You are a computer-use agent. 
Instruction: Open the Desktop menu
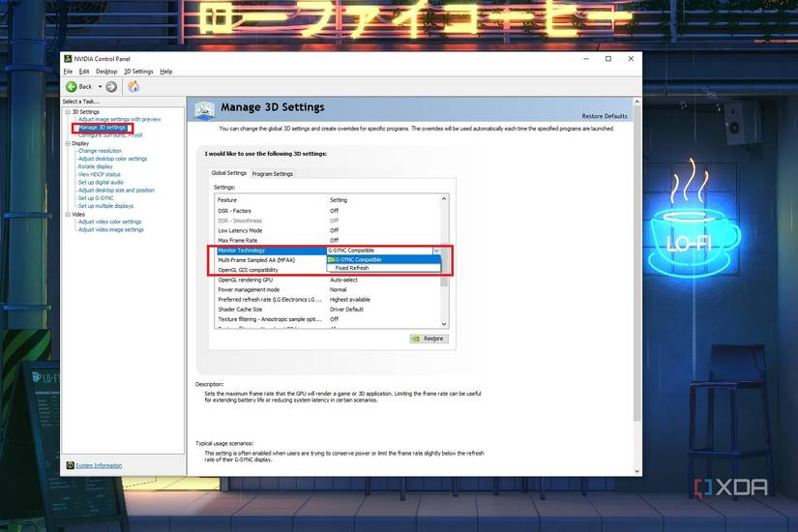(106, 72)
